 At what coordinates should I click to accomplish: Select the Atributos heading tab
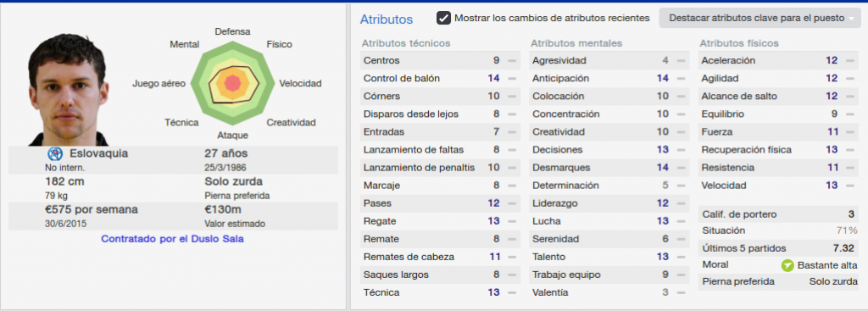point(387,19)
